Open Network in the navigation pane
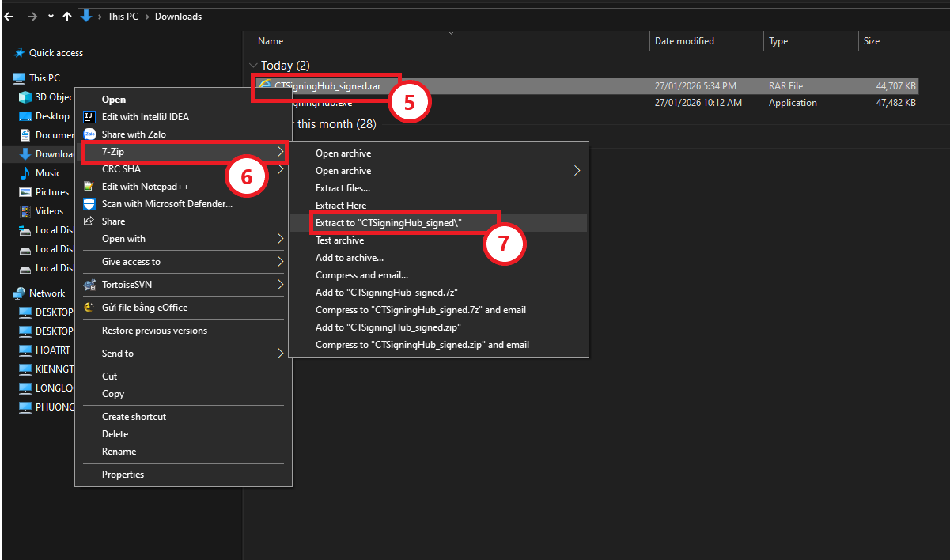Viewport: 950px width, 560px height. (x=47, y=293)
